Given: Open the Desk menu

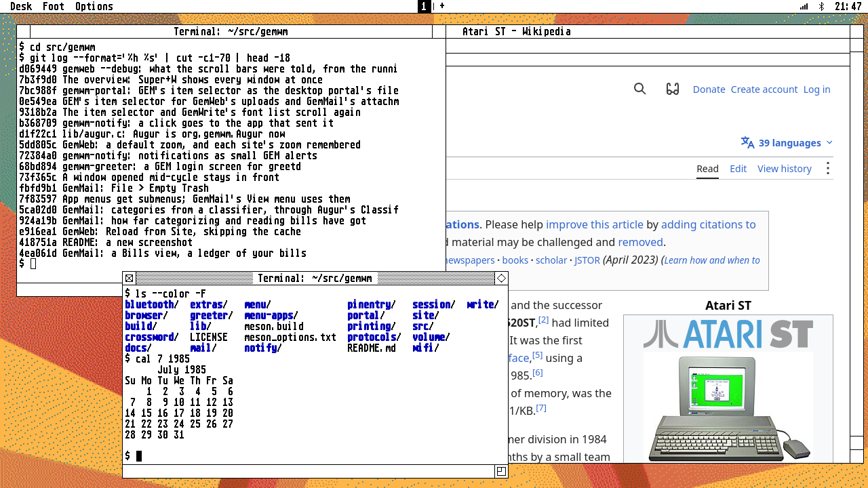Looking at the screenshot, I should (21, 6).
